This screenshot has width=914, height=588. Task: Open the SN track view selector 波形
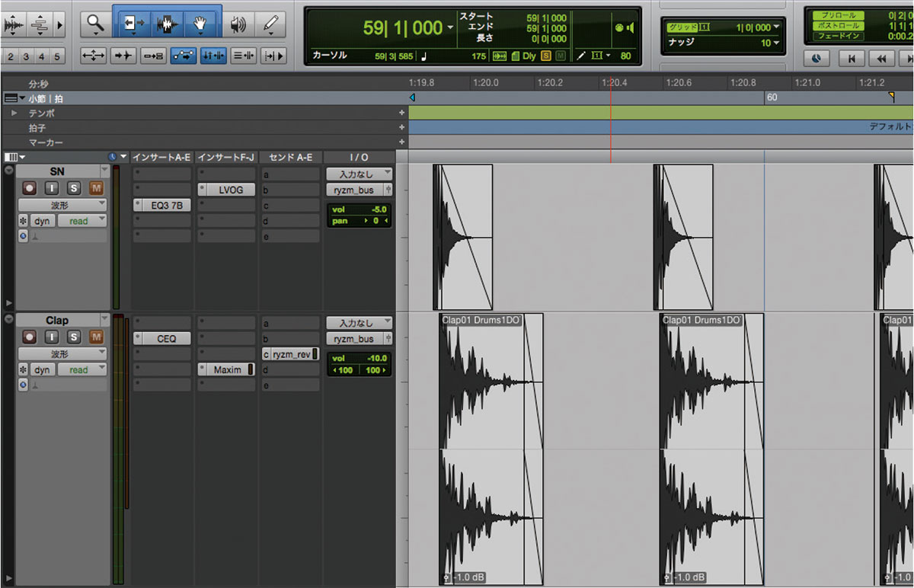tap(62, 205)
